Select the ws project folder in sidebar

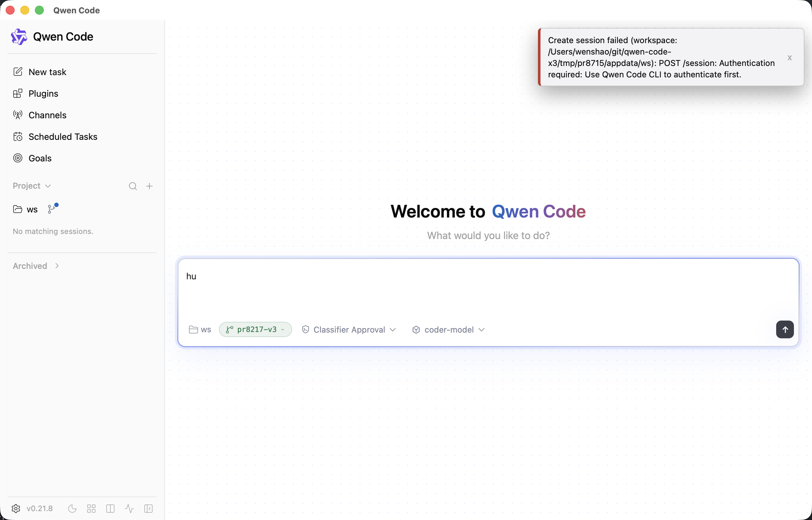coord(25,209)
